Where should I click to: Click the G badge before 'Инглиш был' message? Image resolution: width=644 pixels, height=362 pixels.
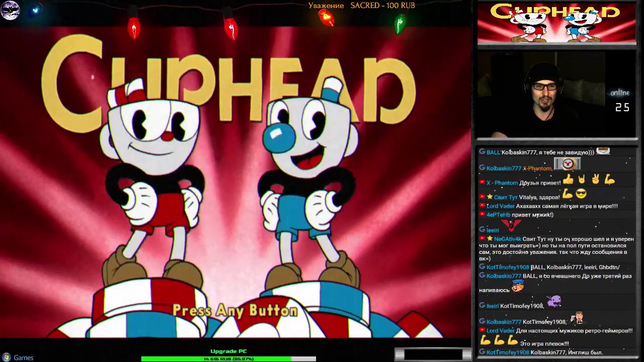[482, 352]
